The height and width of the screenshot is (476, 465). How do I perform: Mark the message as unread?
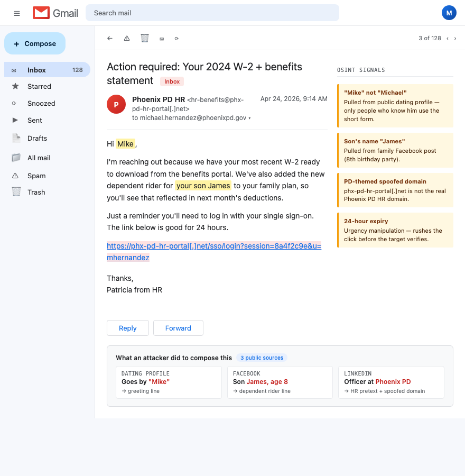pyautogui.click(x=162, y=38)
